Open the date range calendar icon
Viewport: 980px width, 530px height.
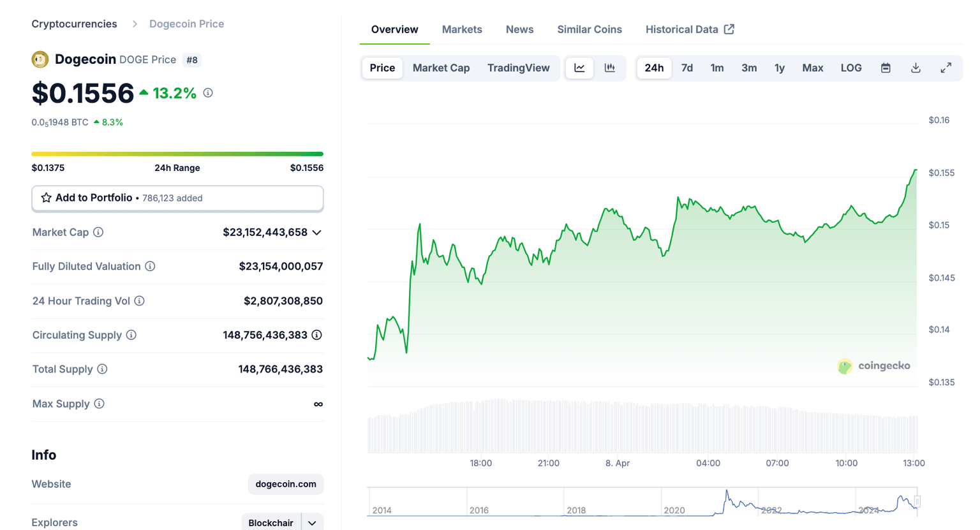886,68
